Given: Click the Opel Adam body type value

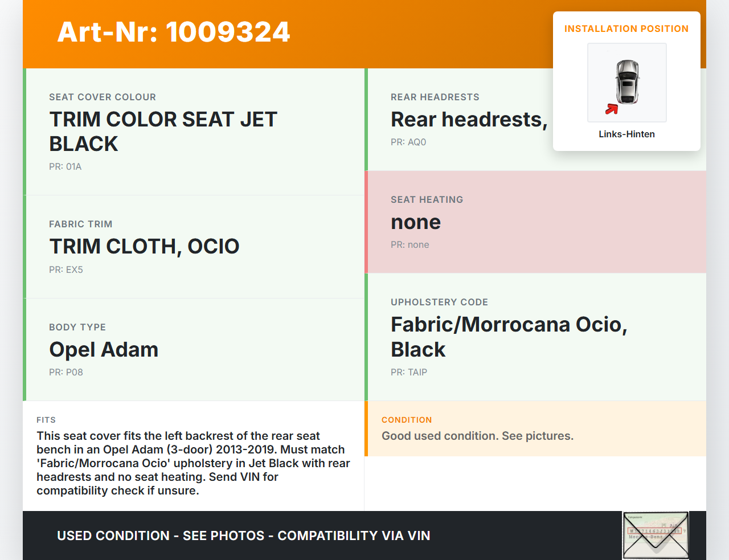Looking at the screenshot, I should click(x=104, y=350).
